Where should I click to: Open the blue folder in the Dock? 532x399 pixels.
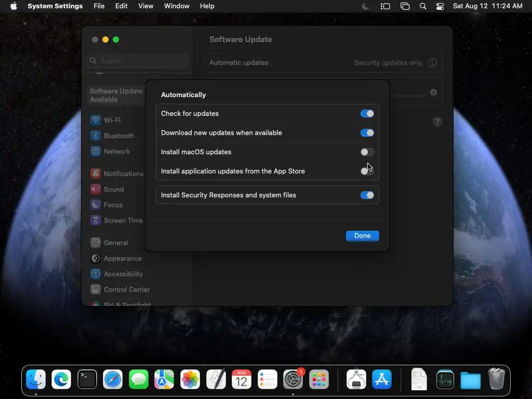471,380
